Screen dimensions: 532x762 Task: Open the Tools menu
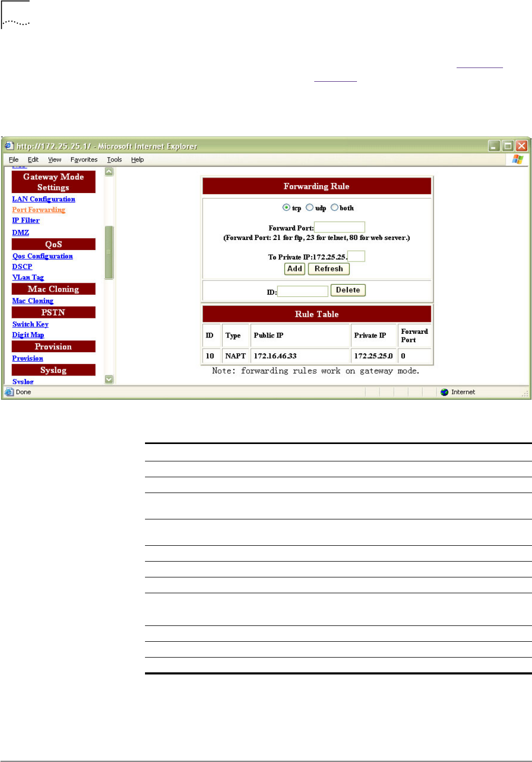click(114, 160)
